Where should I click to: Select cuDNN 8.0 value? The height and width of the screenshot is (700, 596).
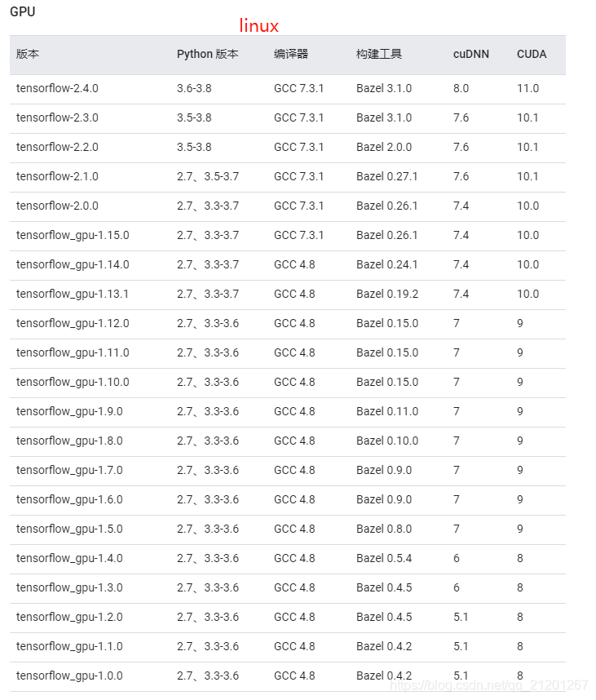461,88
